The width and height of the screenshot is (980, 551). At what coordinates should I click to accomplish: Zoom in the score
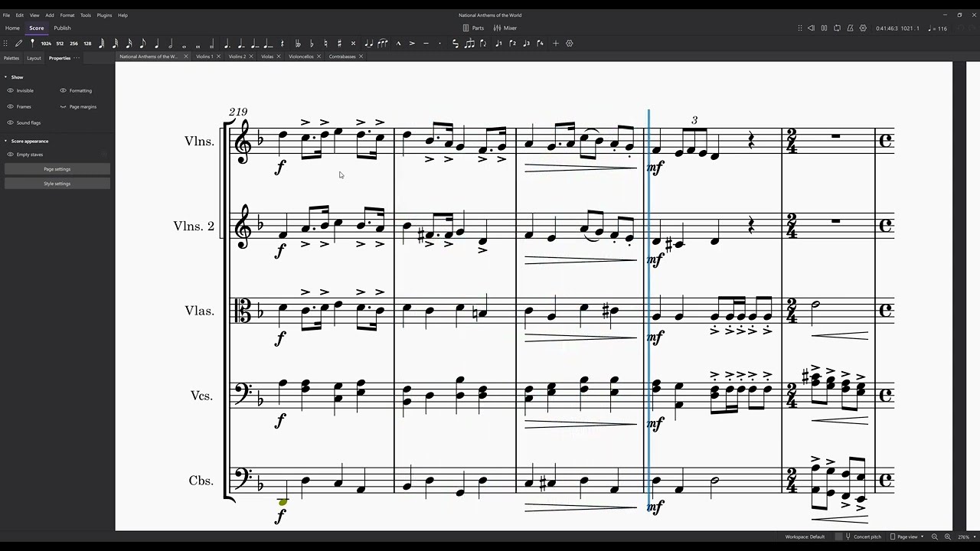tap(947, 536)
